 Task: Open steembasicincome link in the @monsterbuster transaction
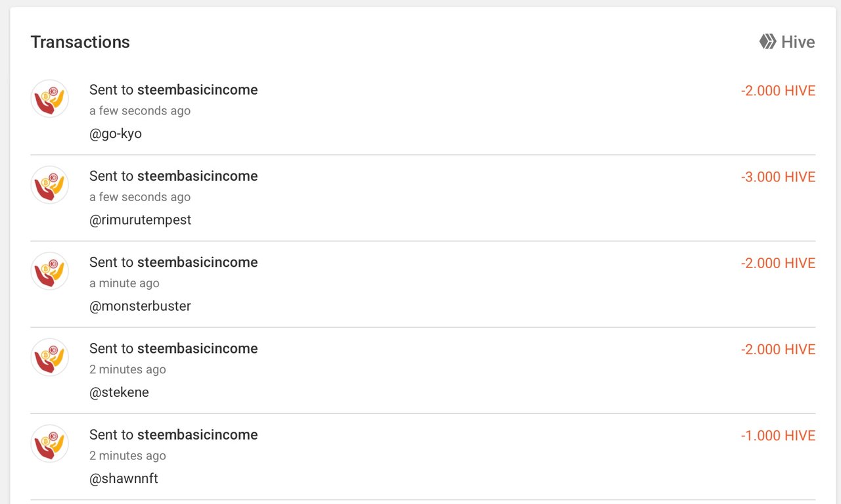click(x=197, y=262)
